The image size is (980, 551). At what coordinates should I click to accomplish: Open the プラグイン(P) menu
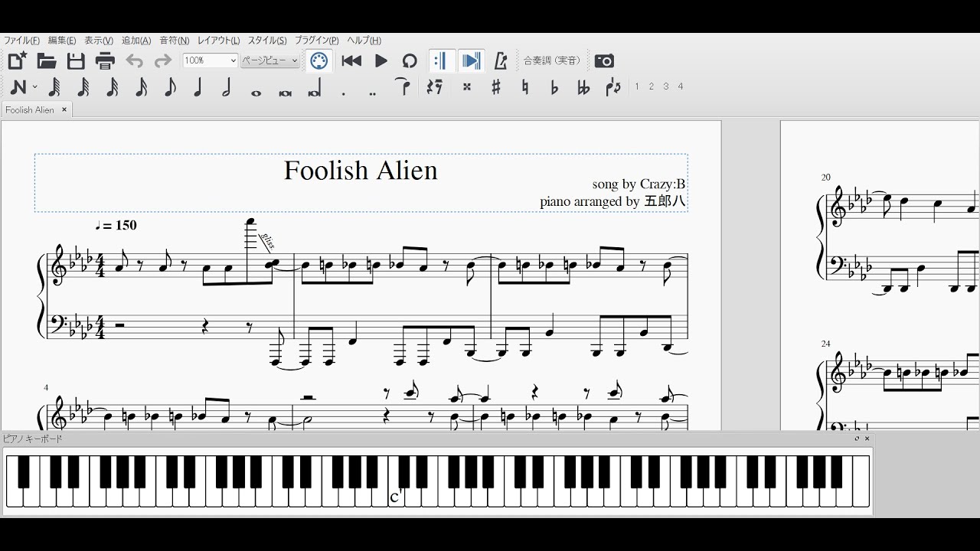[316, 41]
